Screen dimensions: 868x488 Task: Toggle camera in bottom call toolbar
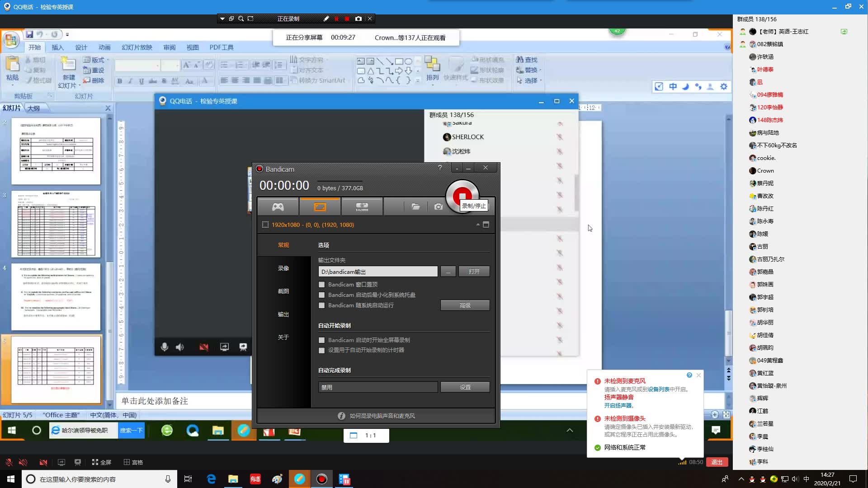(x=43, y=462)
